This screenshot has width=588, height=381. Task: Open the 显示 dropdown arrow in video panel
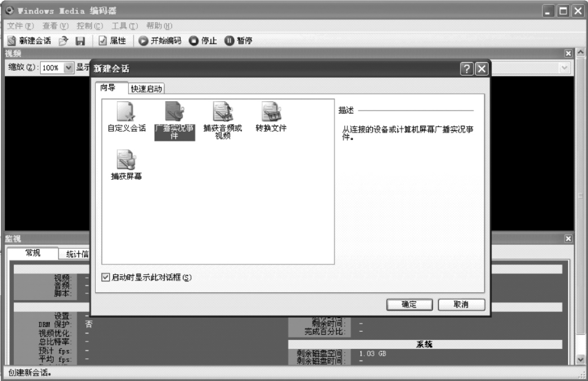tap(564, 68)
